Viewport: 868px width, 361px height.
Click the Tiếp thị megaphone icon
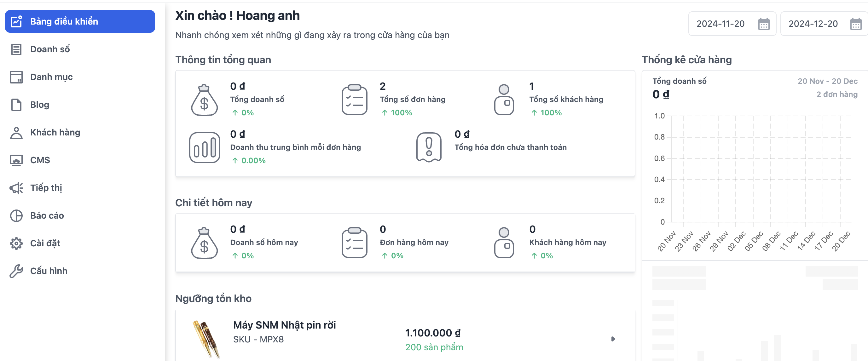(x=16, y=187)
